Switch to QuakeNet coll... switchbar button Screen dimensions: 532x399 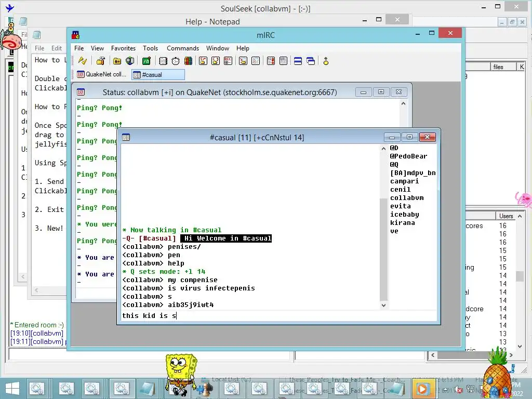[102, 74]
